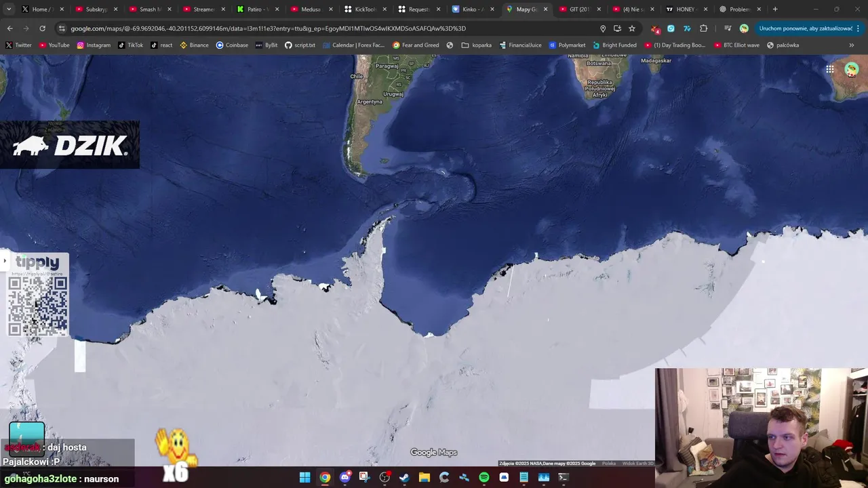Screen dimensions: 868x488
Task: Click the Argentyna label on the map
Action: point(370,102)
